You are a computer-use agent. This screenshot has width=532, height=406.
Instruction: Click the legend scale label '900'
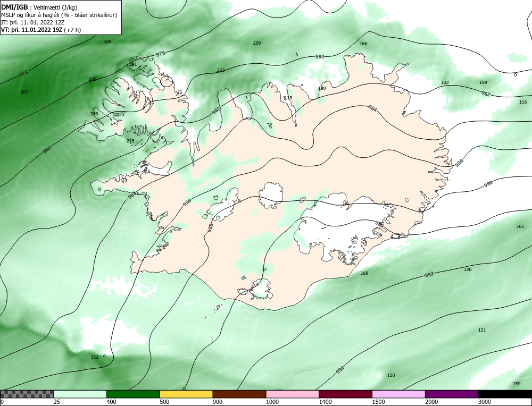[218, 402]
